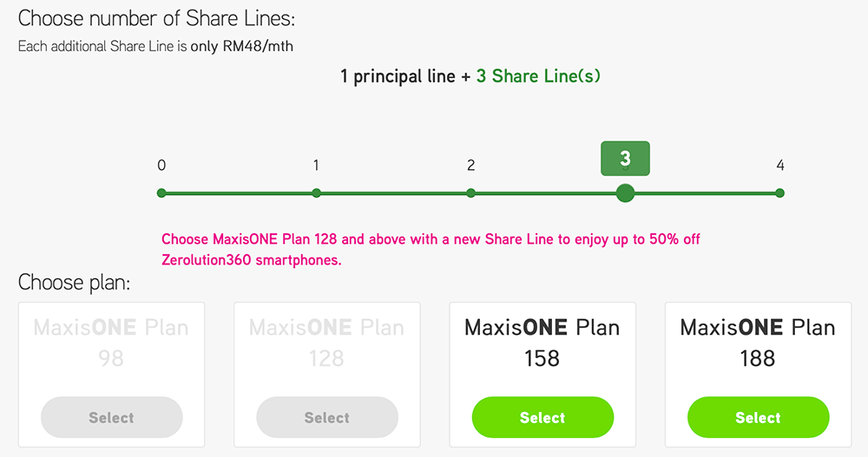Image resolution: width=868 pixels, height=457 pixels.
Task: Click the "0" label above the slider
Action: click(161, 165)
